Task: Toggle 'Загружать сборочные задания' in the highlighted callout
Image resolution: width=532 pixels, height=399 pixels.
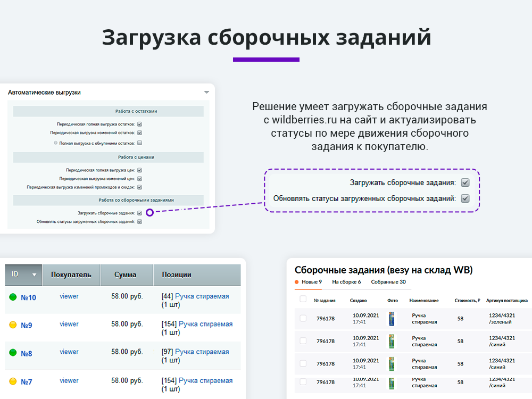Action: (x=465, y=183)
